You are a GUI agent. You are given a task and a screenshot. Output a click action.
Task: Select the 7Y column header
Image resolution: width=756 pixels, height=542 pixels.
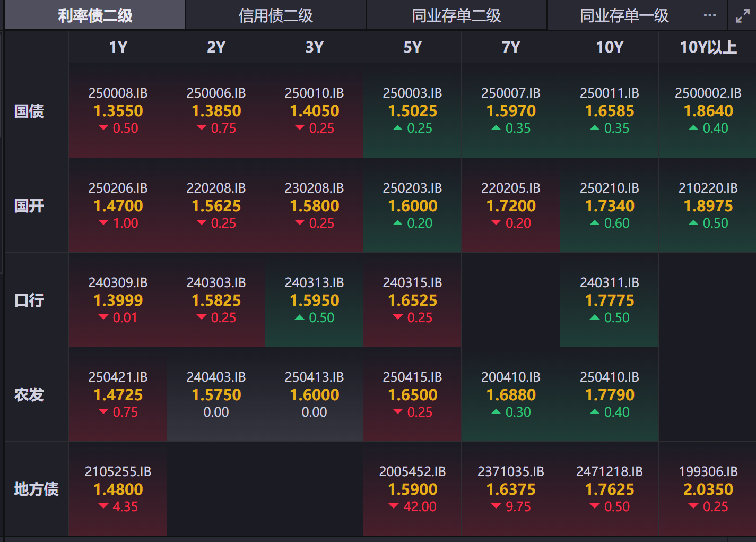pos(511,47)
